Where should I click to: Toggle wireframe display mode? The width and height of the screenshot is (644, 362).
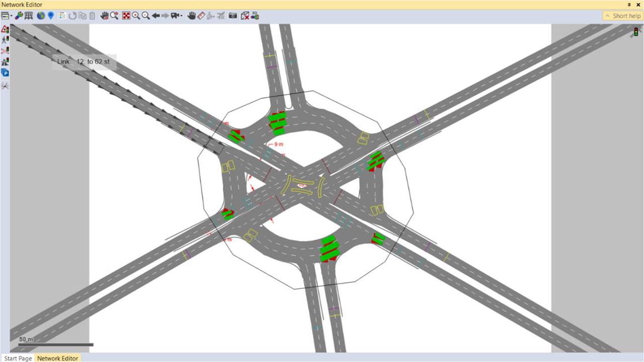29,16
